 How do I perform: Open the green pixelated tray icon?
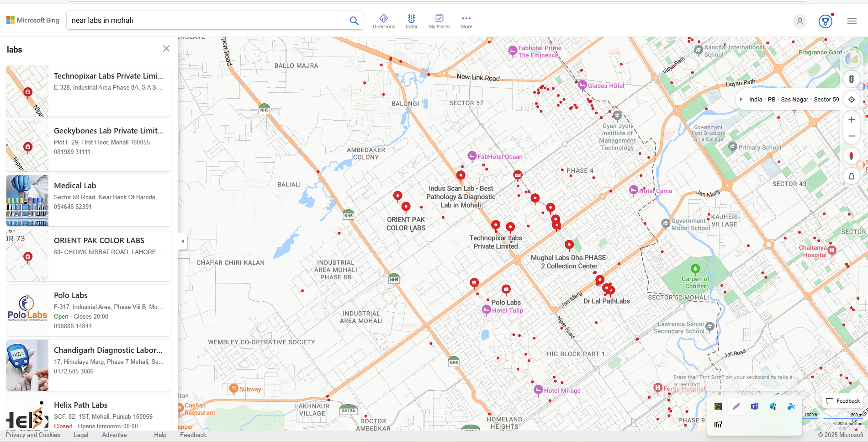pyautogui.click(x=718, y=406)
